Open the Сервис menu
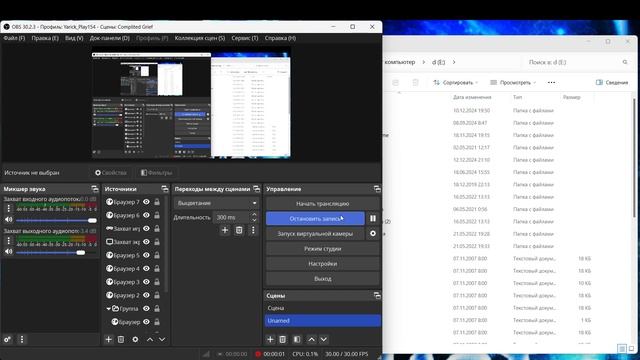This screenshot has width=640, height=360. (244, 38)
